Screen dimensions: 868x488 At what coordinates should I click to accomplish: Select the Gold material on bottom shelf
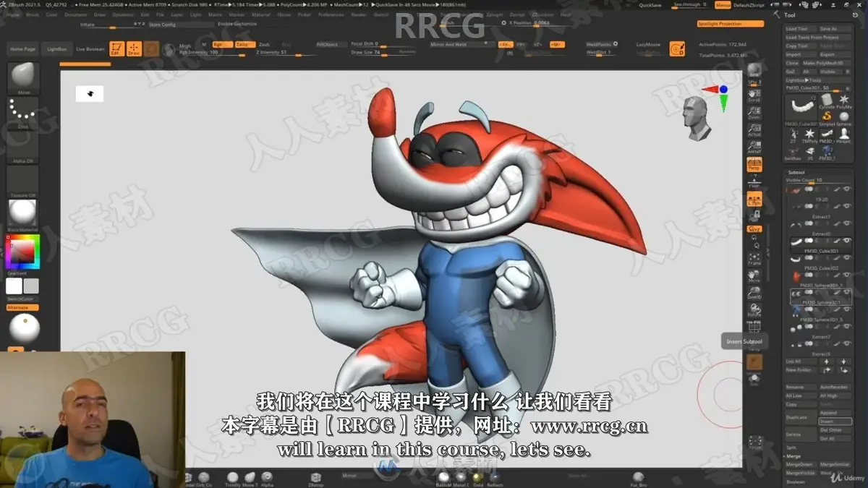point(477,477)
